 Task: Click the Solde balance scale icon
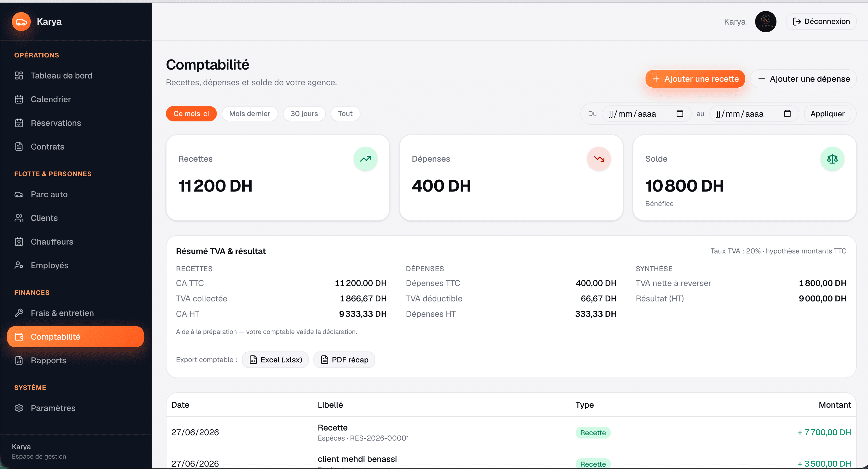click(x=832, y=159)
